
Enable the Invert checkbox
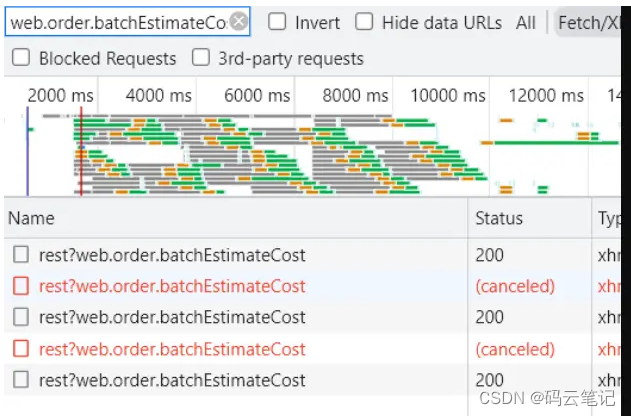tap(277, 21)
